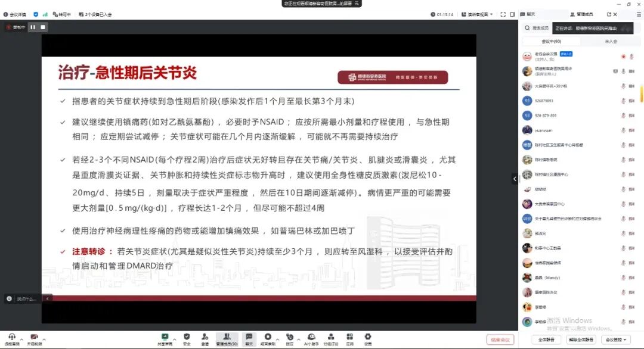The width and height of the screenshot is (644, 349).
Task: Expand the cloud recording options chevron
Action: point(277,338)
